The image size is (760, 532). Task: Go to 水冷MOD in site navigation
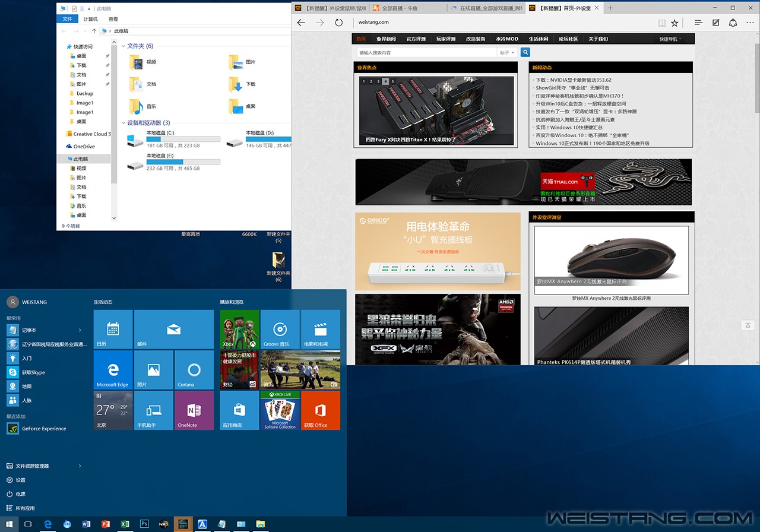507,39
